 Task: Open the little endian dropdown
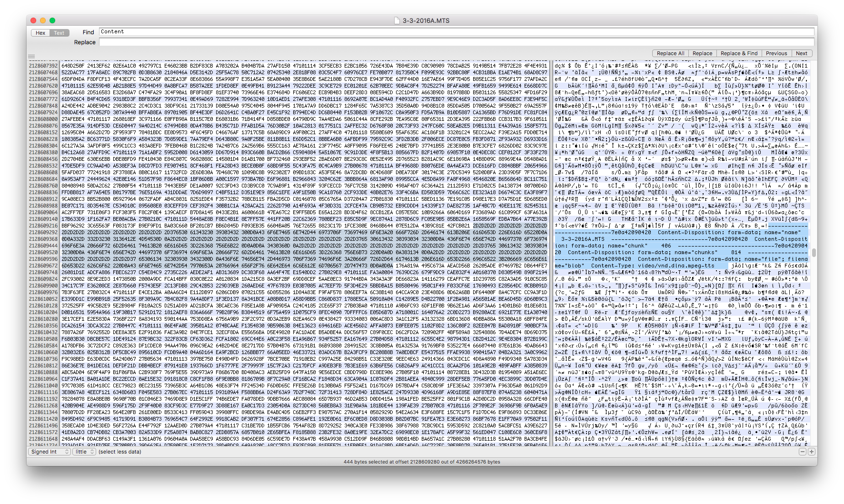point(84,452)
